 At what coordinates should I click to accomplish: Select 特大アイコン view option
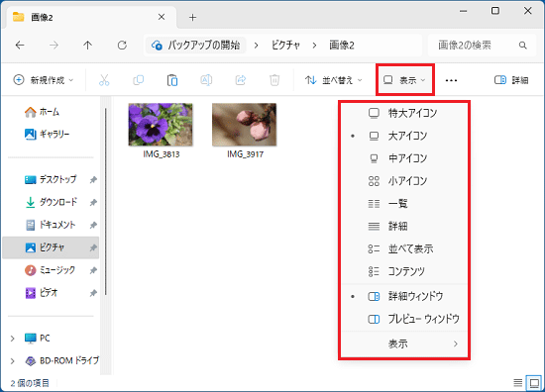404,113
